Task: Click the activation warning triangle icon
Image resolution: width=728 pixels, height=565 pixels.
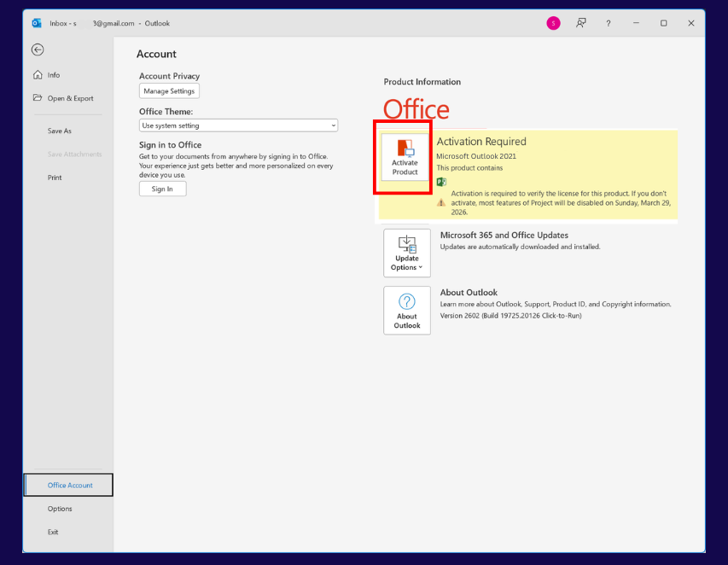Action: 441,202
